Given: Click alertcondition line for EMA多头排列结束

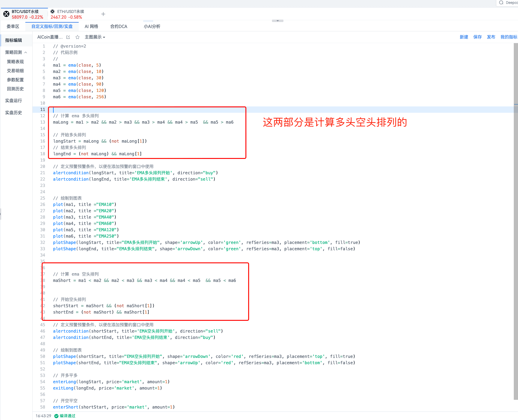Looking at the screenshot, I should (134, 179).
